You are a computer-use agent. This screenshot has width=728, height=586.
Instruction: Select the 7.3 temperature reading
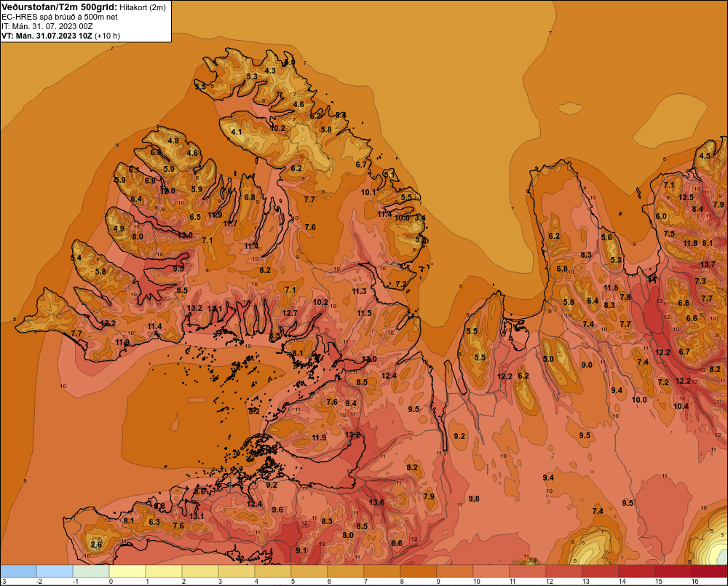click(x=700, y=281)
